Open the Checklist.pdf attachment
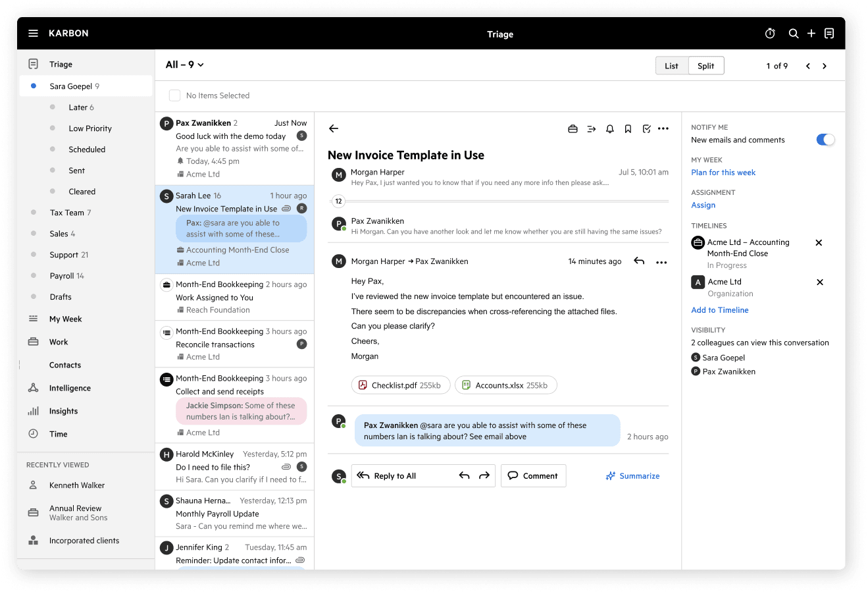868x592 pixels. (400, 385)
